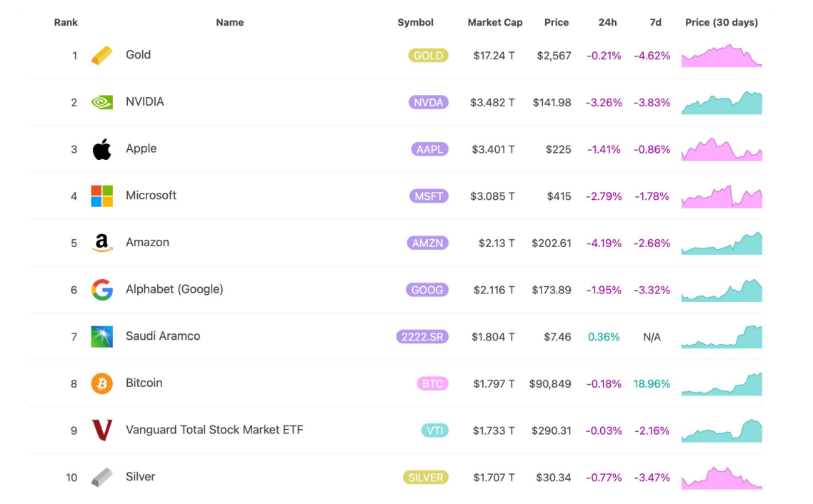Click the AMZN symbol badge

point(428,243)
